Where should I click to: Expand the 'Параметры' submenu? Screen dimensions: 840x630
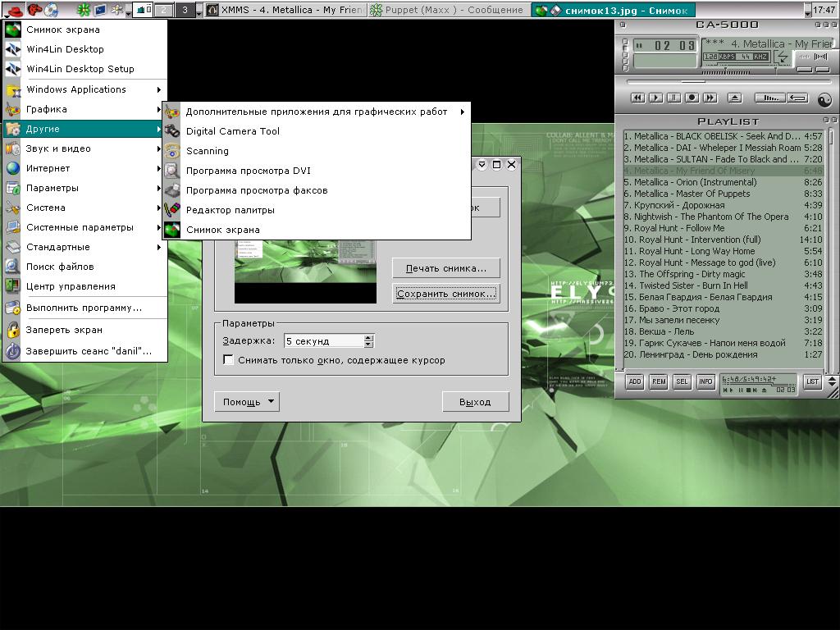click(84, 188)
